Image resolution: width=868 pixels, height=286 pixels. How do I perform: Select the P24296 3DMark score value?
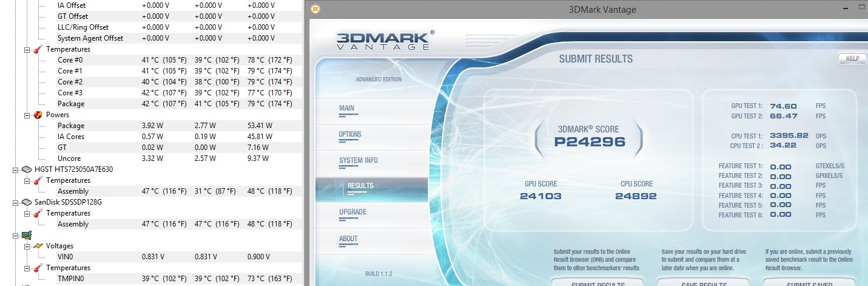pyautogui.click(x=590, y=142)
